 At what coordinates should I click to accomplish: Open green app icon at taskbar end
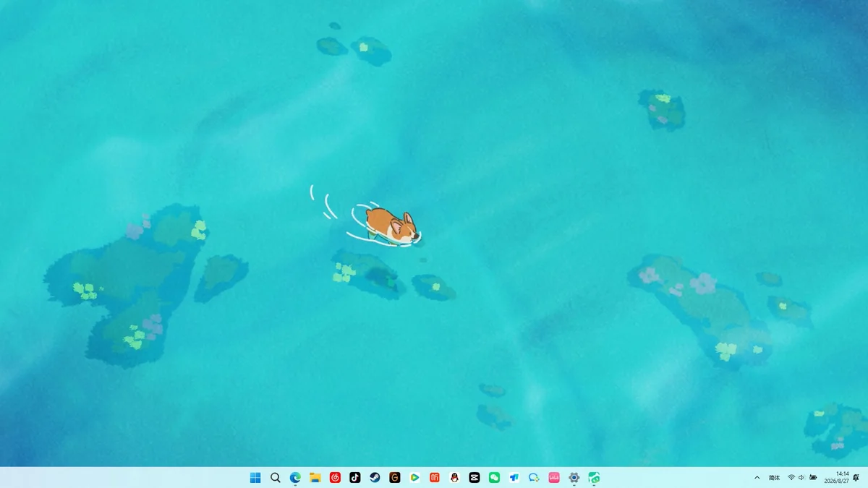coord(594,477)
